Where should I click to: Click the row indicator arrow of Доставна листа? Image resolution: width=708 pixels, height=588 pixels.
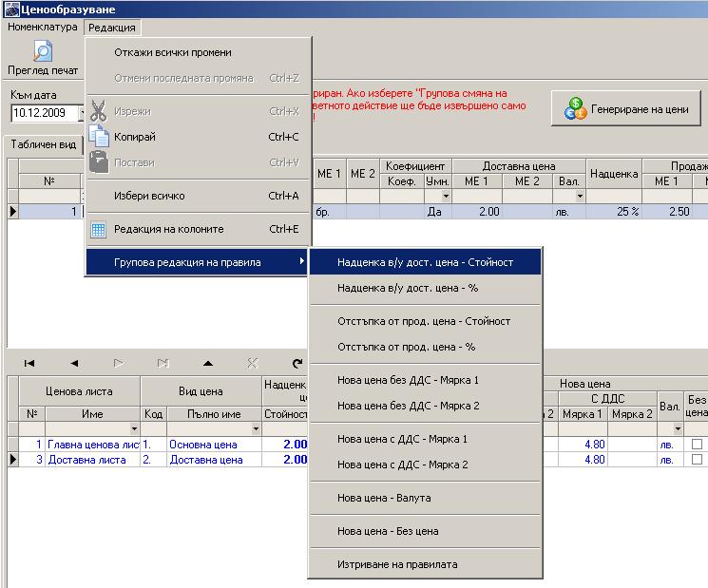tap(13, 460)
